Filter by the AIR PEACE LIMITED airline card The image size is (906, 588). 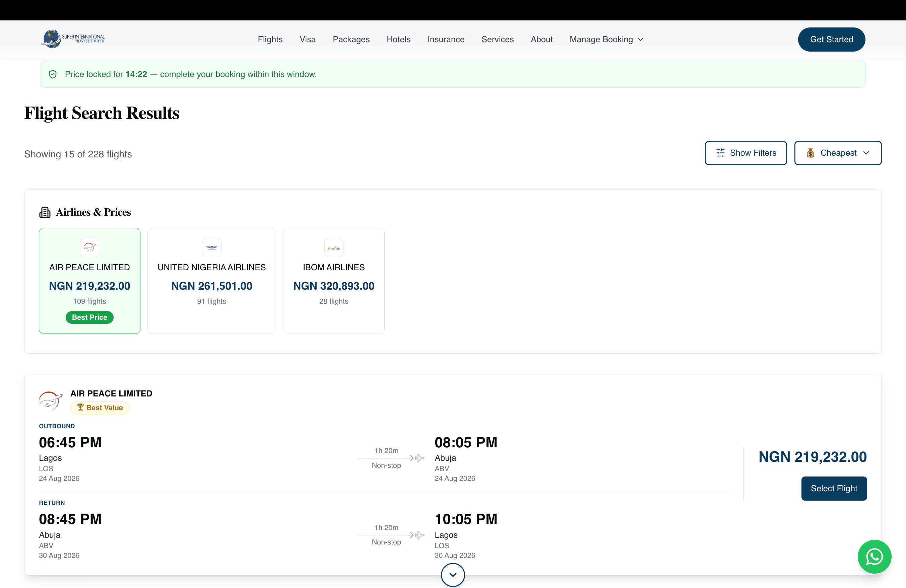(89, 281)
